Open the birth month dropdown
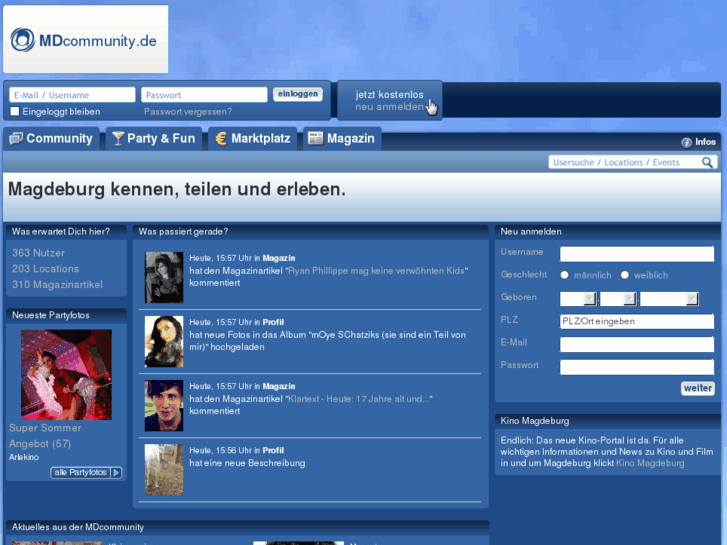The image size is (727, 545). 618,299
